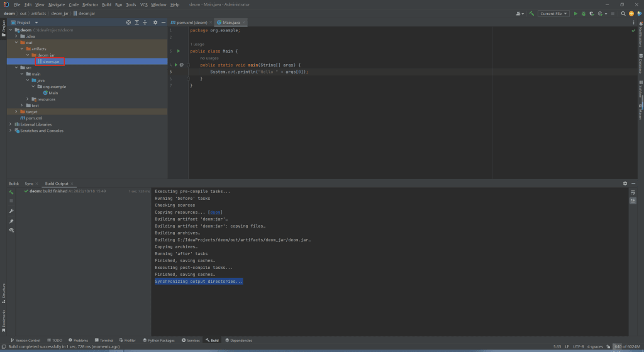This screenshot has height=352, width=644.
Task: Click the green Run button in toolbar
Action: point(575,13)
